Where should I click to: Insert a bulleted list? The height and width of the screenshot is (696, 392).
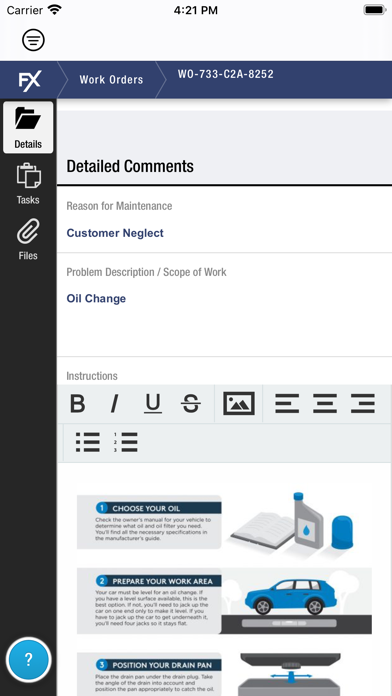87,443
